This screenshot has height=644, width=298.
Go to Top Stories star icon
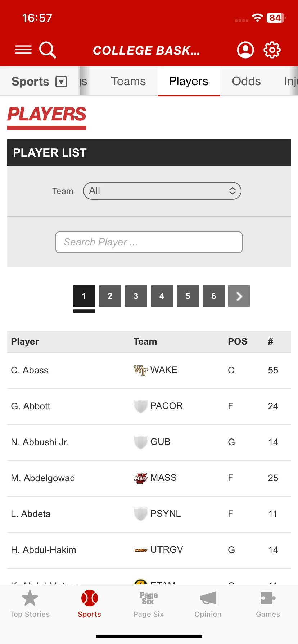click(x=30, y=598)
